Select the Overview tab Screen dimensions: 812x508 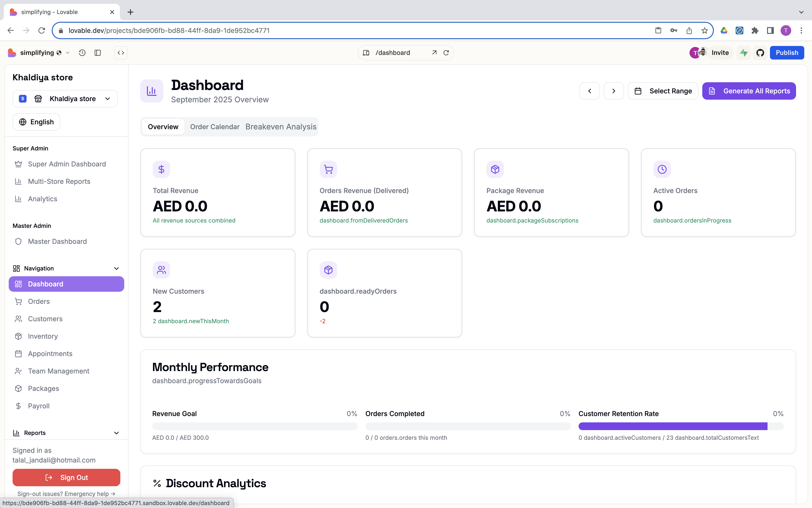163,127
